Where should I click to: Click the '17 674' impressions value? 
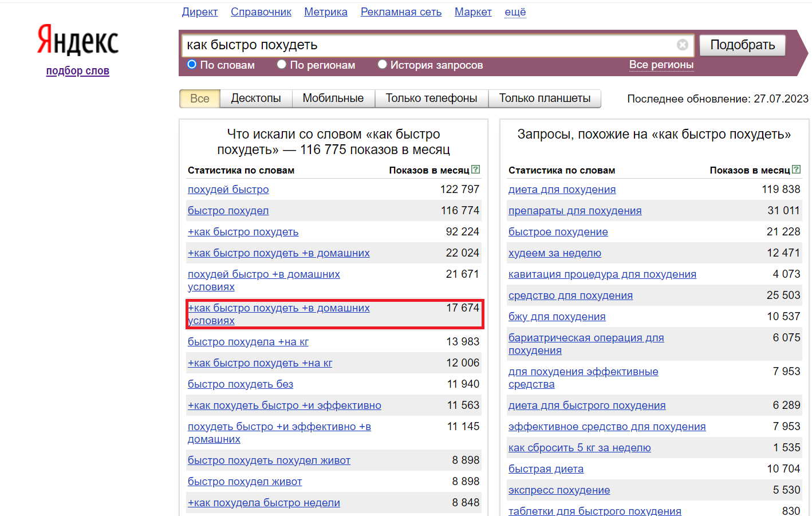(x=463, y=308)
